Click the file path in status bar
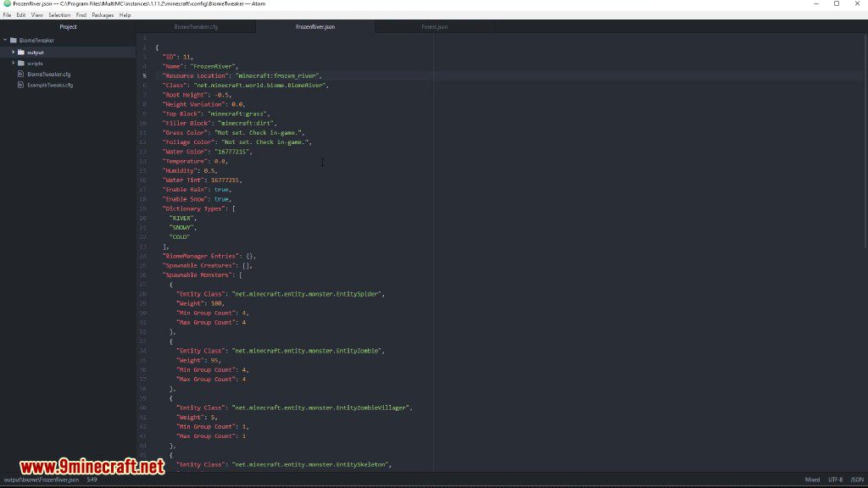The image size is (868, 488). click(42, 480)
